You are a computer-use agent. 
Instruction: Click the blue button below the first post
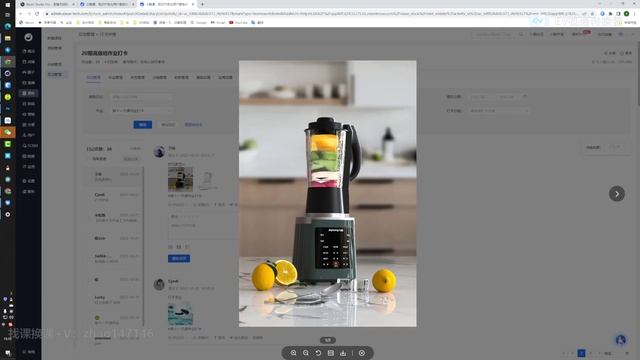[x=179, y=258]
